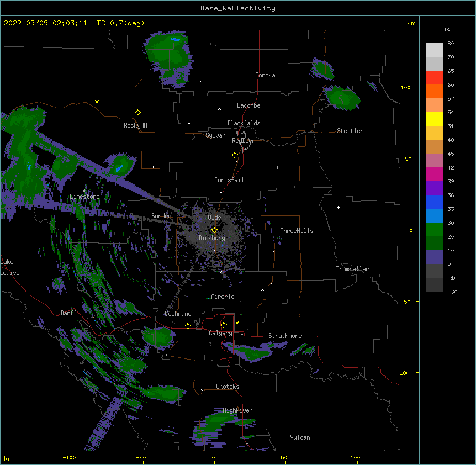This screenshot has height=465, width=476.
Task: Click the Airdrie city label
Action: tap(223, 297)
